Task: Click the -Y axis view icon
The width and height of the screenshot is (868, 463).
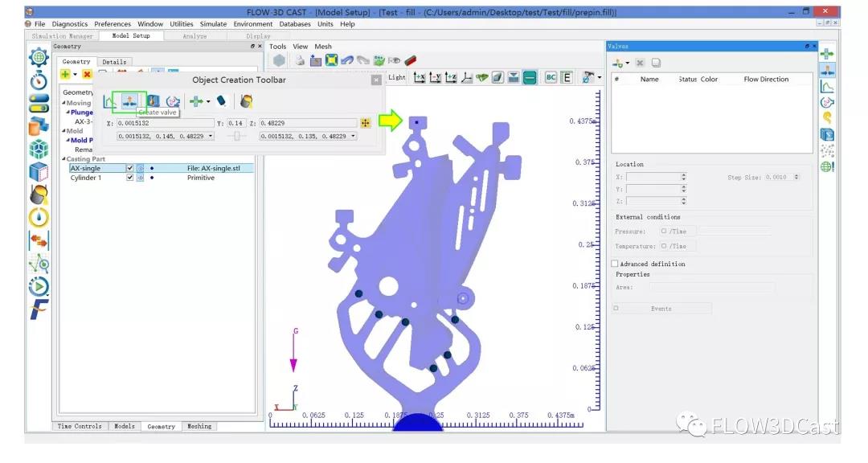Action: pyautogui.click(x=436, y=77)
